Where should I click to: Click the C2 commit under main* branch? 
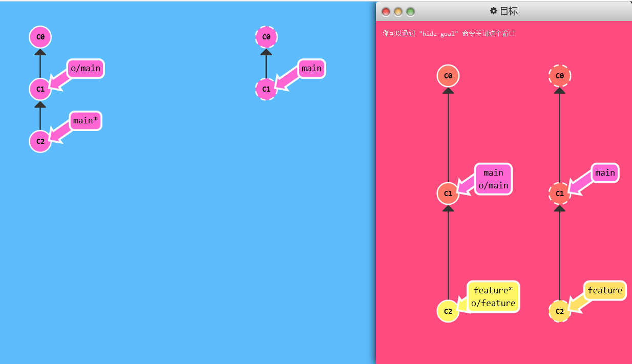pyautogui.click(x=40, y=141)
